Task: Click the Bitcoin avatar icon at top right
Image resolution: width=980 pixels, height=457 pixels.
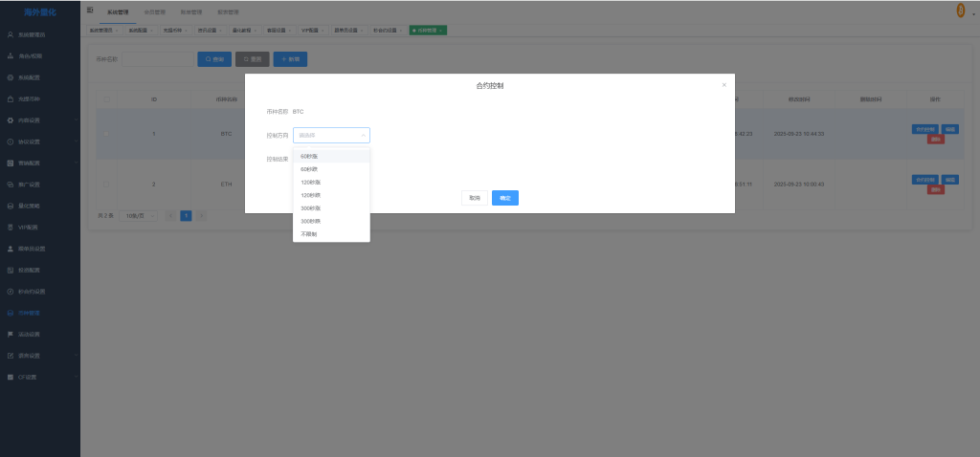Action: 961,11
